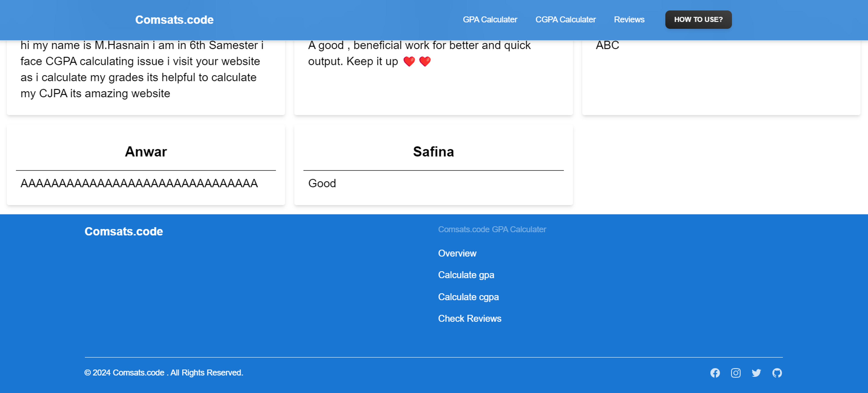Go to Reviews in the navigation bar
The width and height of the screenshot is (868, 393).
tap(629, 19)
